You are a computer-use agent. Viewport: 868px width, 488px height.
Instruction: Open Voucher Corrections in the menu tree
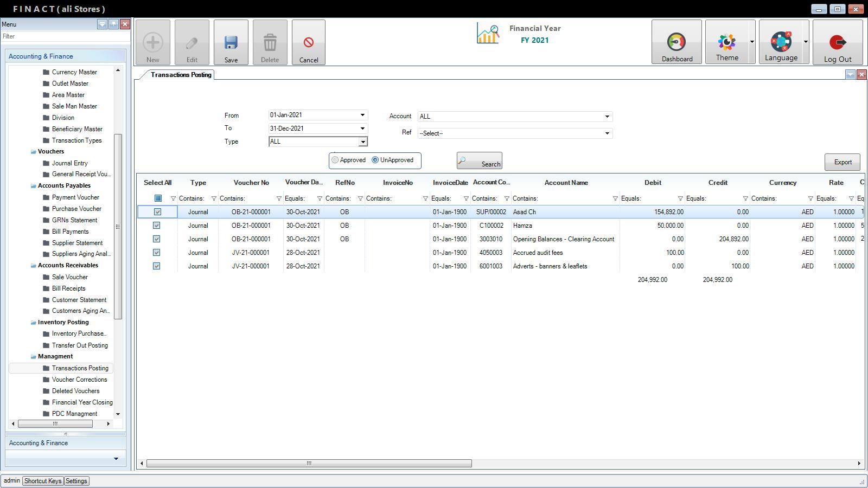(x=79, y=380)
